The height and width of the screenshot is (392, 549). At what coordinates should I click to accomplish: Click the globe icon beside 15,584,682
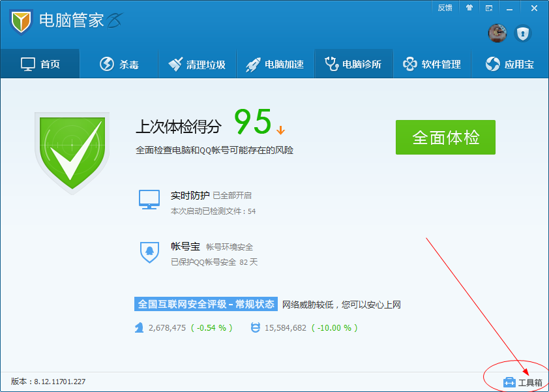pyautogui.click(x=254, y=329)
